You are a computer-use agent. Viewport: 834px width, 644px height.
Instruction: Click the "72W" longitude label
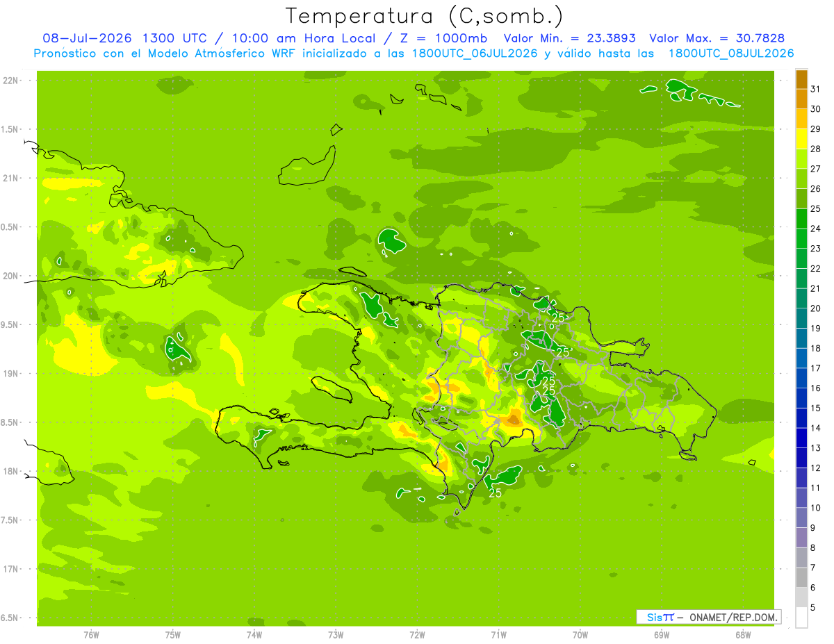point(417,635)
